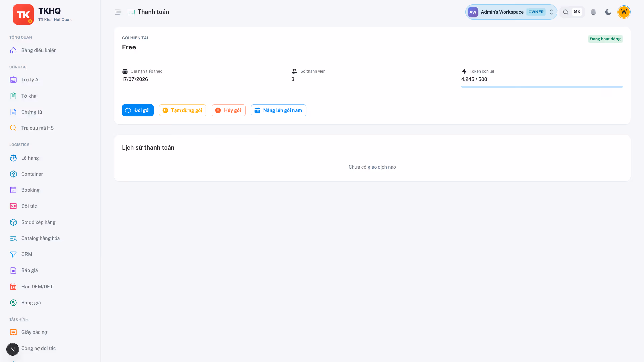Click the Hạn DEM/DET calendar icon

pyautogui.click(x=13, y=287)
